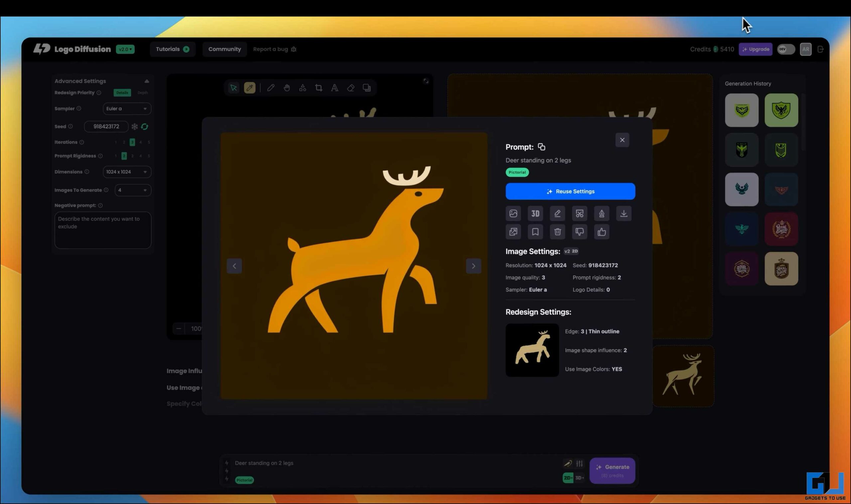Close the image details modal
The image size is (851, 504).
[622, 140]
